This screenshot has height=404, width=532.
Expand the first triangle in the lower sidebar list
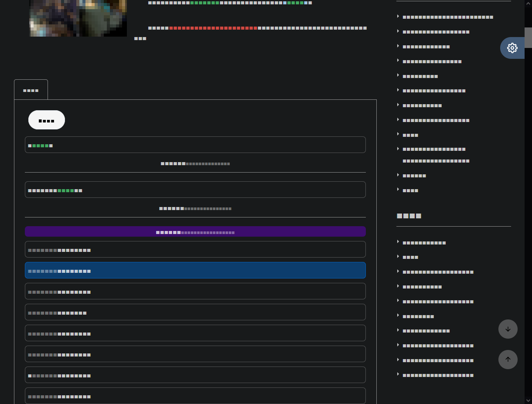pyautogui.click(x=398, y=242)
